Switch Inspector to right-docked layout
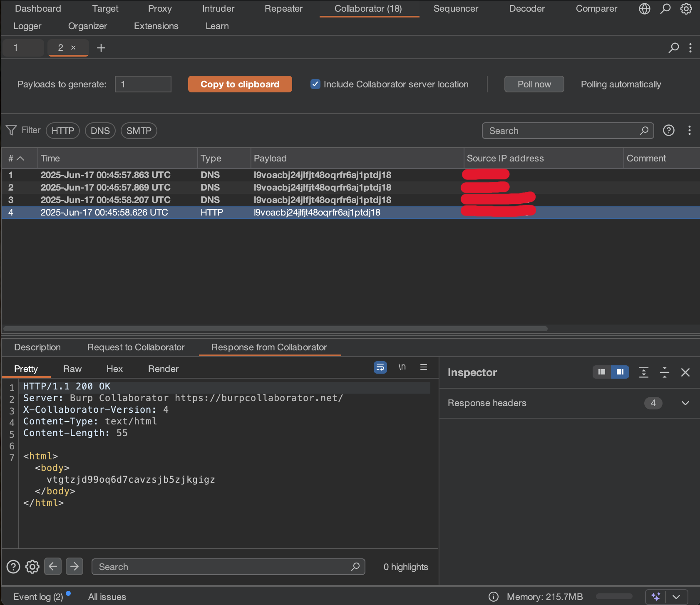 [x=620, y=372]
